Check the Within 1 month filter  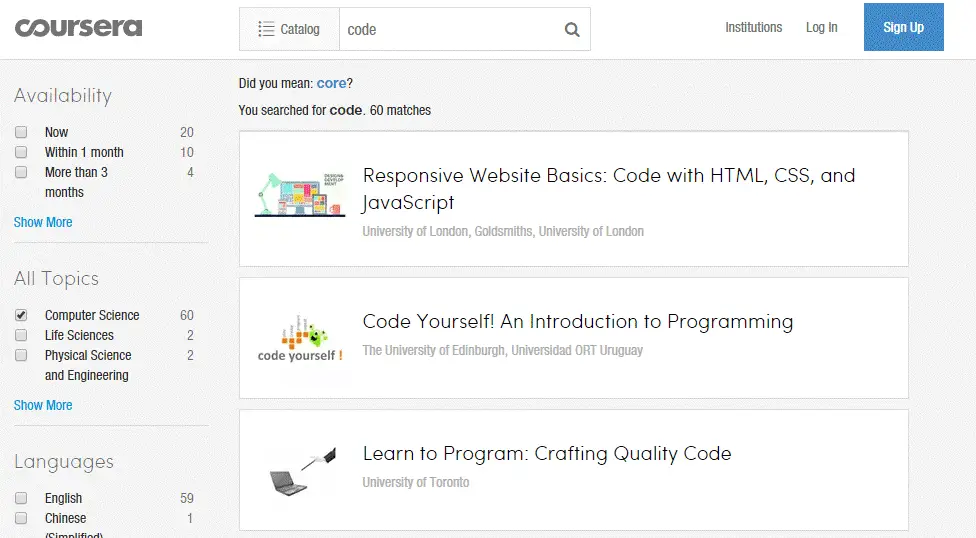click(21, 152)
